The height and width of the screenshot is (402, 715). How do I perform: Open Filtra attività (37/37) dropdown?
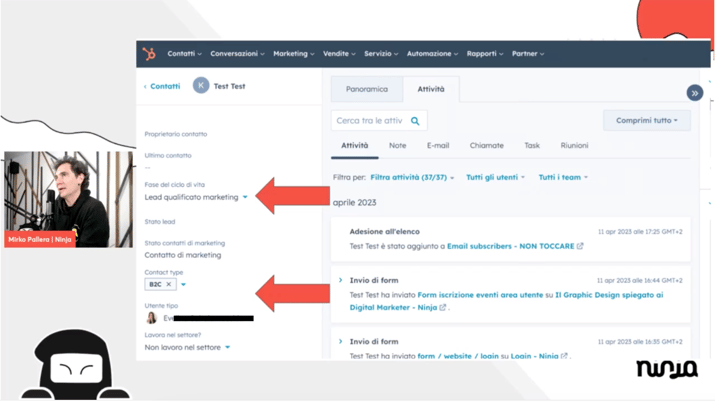pyautogui.click(x=412, y=177)
